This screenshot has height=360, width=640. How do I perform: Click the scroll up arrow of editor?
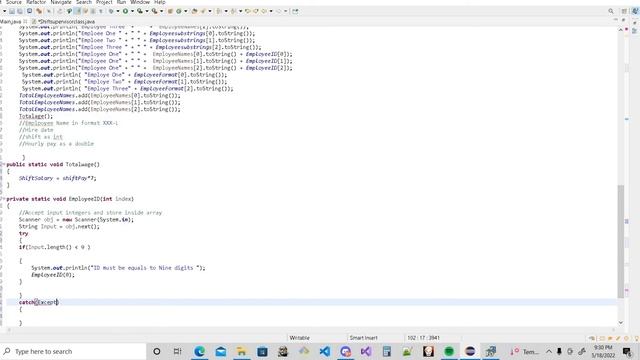pyautogui.click(x=621, y=30)
